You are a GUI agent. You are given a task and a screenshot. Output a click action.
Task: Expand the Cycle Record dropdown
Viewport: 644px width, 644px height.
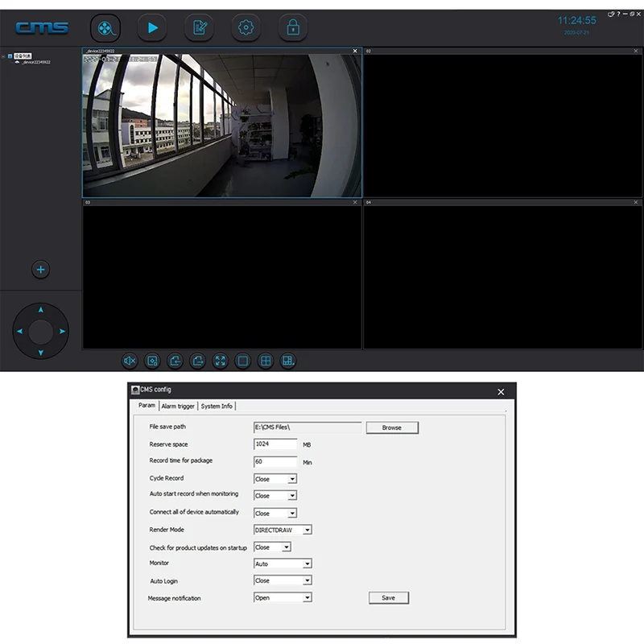point(291,479)
